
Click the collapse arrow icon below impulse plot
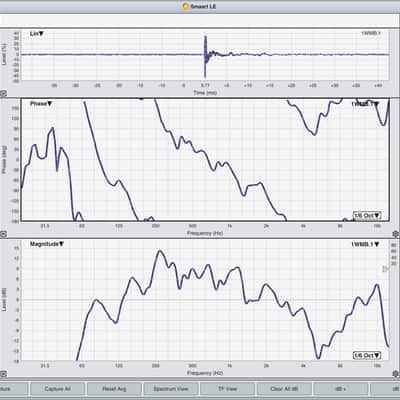[2, 94]
